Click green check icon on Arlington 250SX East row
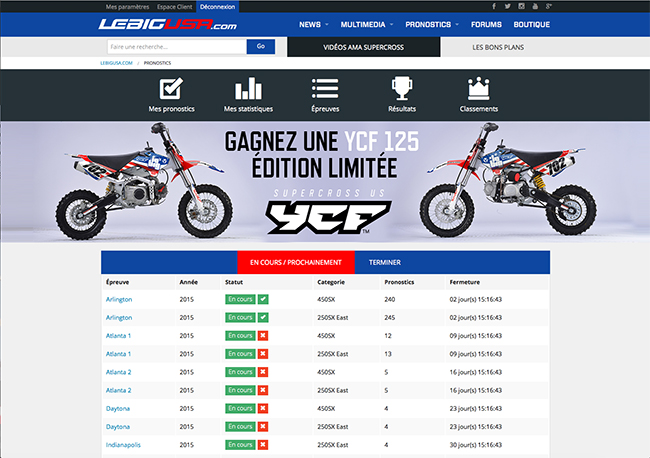The image size is (650, 458). pos(263,317)
